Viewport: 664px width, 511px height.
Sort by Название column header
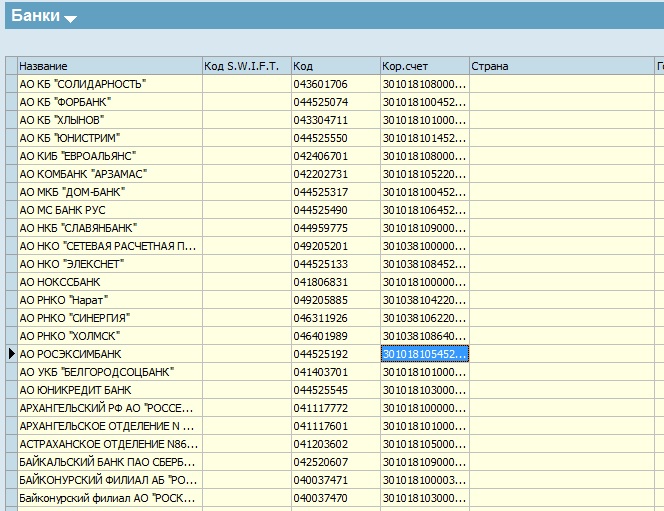(110, 66)
